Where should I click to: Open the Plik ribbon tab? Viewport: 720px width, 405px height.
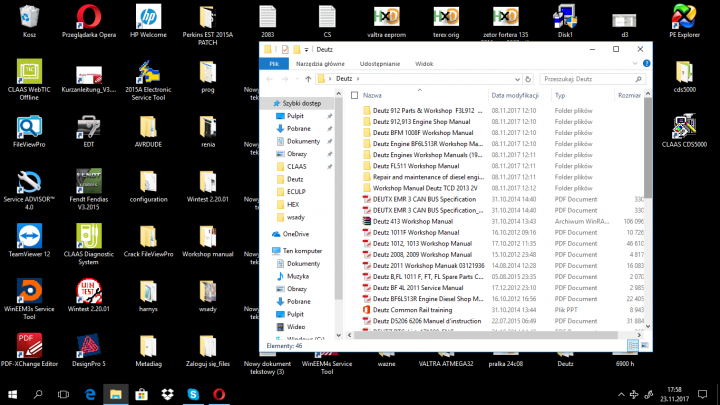tap(274, 63)
